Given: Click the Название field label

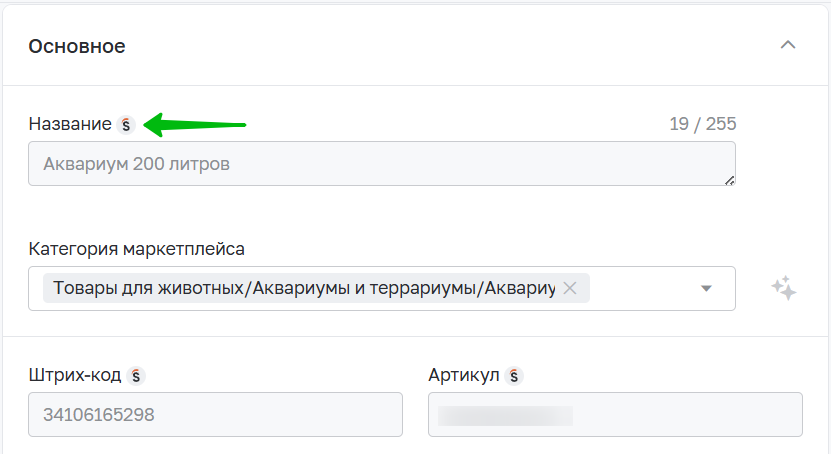Looking at the screenshot, I should 70,125.
